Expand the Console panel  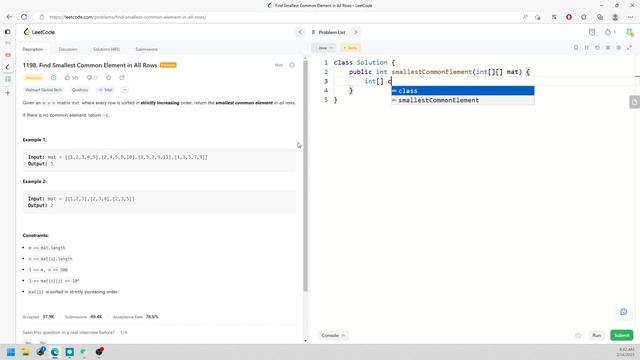point(333,335)
